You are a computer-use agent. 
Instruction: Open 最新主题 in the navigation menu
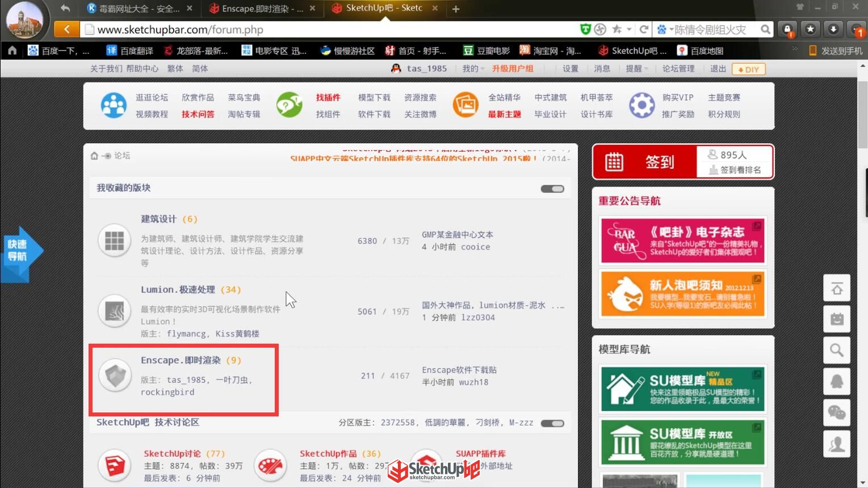click(505, 114)
